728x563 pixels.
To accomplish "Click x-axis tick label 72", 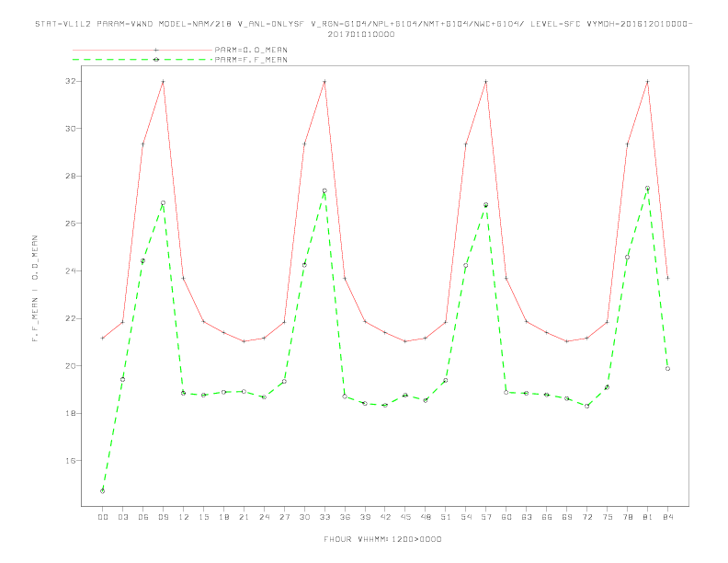I will (586, 517).
